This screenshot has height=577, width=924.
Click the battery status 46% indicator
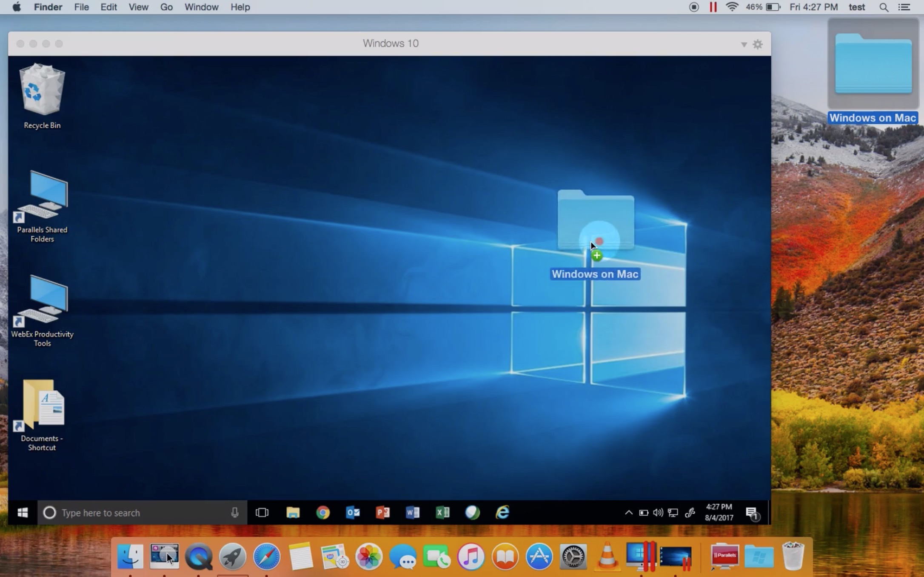pos(763,7)
